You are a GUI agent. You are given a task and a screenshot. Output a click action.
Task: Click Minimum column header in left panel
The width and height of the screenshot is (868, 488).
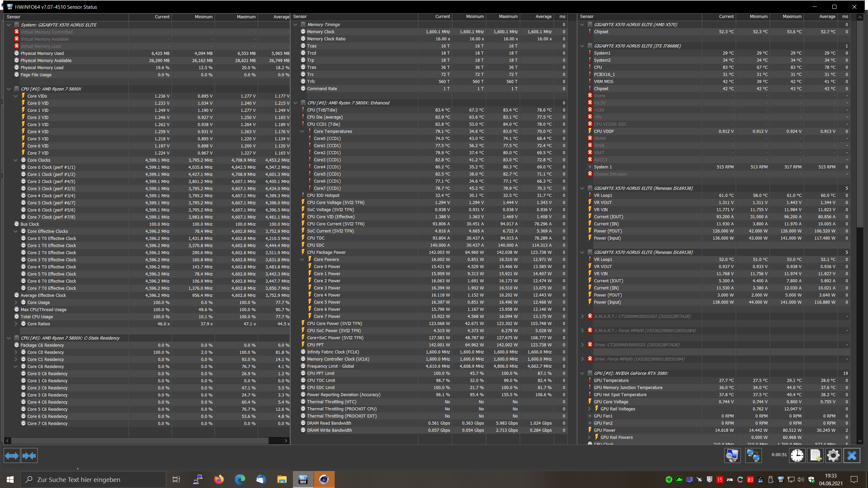193,17
